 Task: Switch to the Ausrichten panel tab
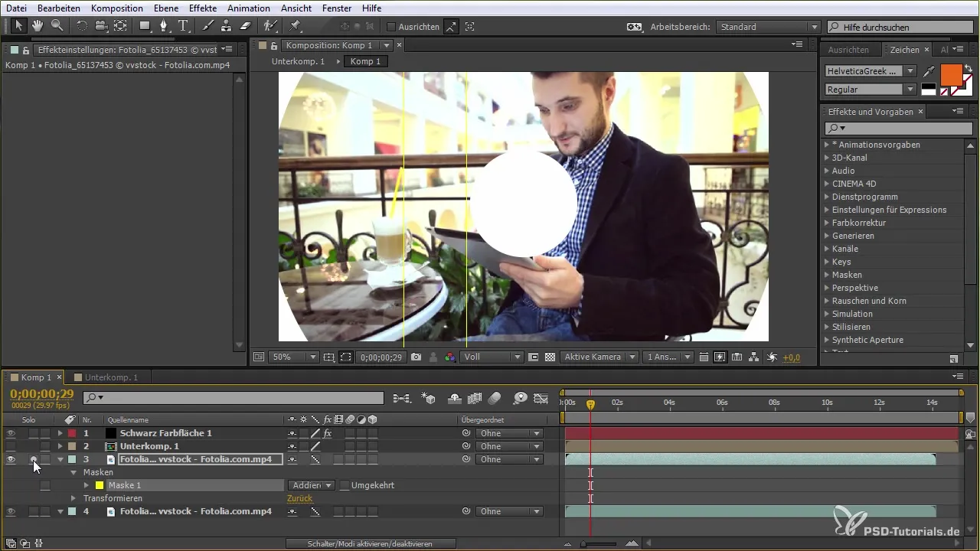(848, 49)
